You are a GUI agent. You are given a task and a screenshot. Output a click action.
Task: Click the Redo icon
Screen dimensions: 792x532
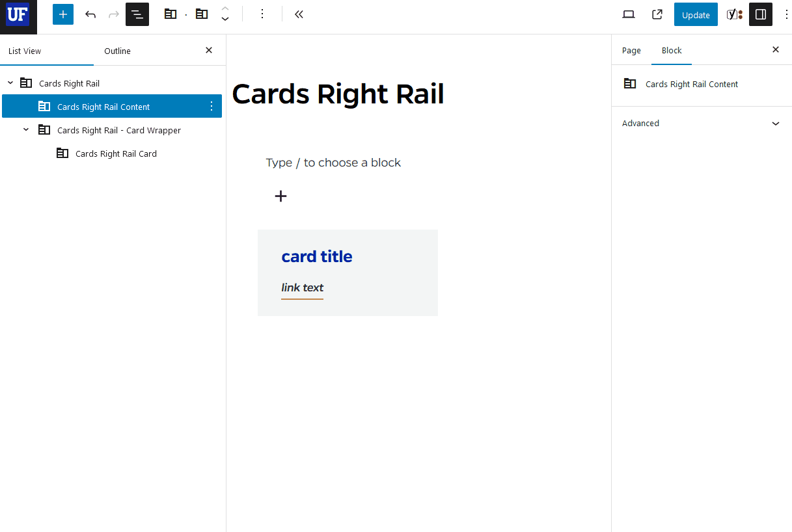[113, 14]
